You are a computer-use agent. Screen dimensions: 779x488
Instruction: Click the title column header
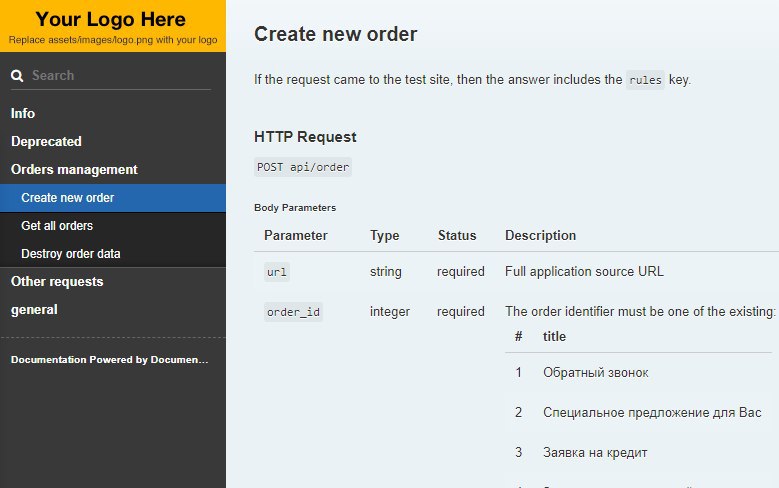pos(554,336)
